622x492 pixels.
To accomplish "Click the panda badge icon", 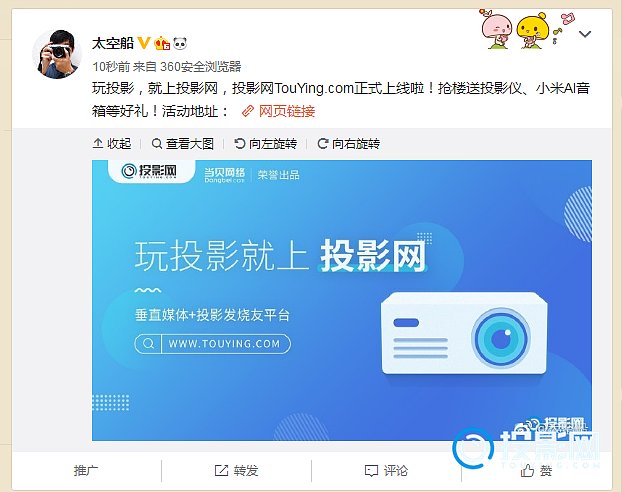I will click(180, 43).
